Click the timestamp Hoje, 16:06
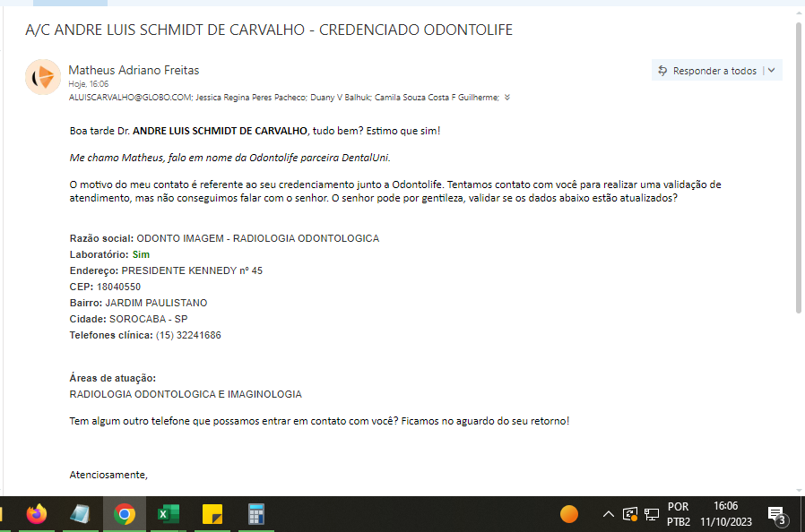 (89, 84)
